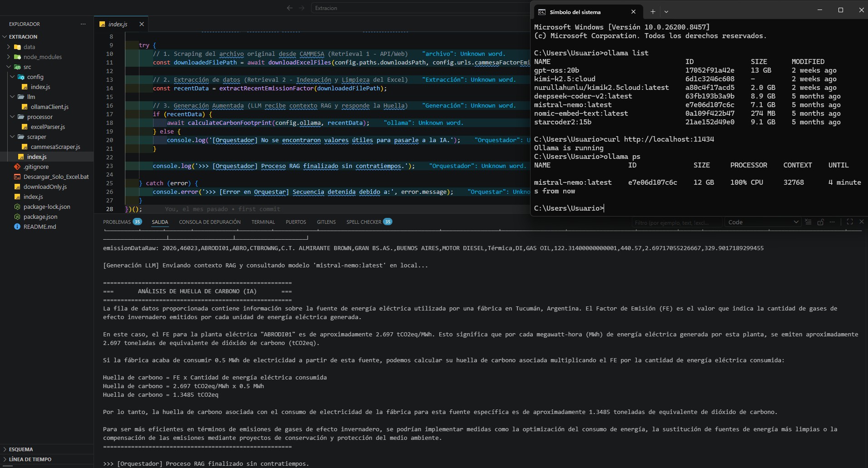Open the Code output channel dropdown
The image size is (868, 468).
pos(763,222)
